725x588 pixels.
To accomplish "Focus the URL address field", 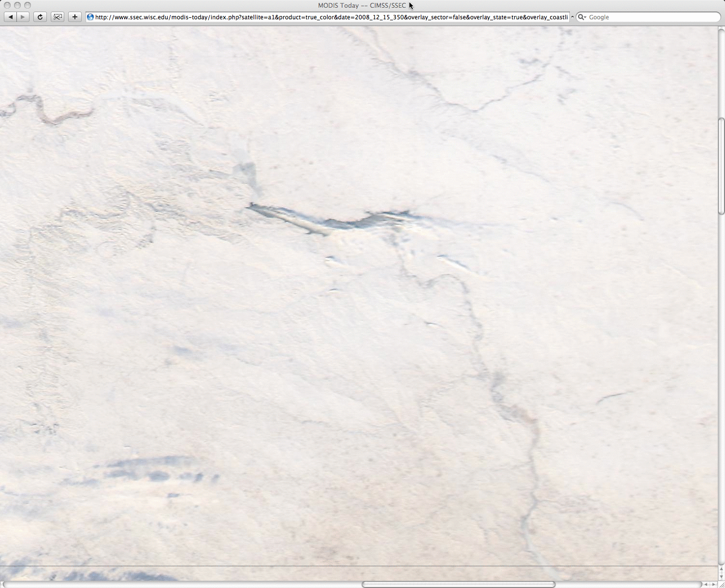I will [x=328, y=17].
